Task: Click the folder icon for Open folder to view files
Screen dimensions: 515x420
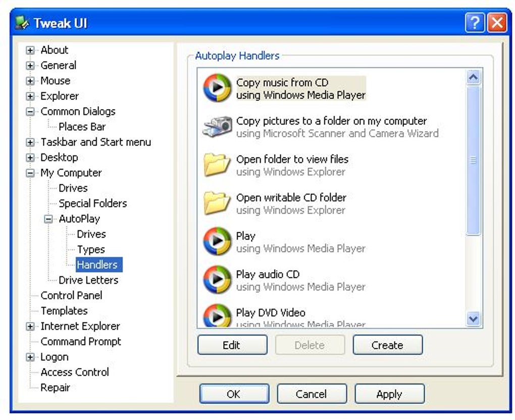Action: 217,165
